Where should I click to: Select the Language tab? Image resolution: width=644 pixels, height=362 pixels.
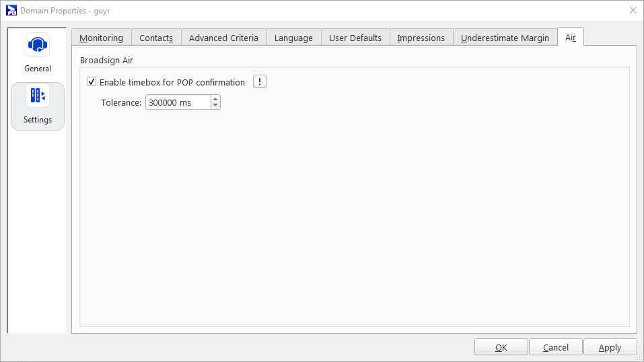point(293,38)
